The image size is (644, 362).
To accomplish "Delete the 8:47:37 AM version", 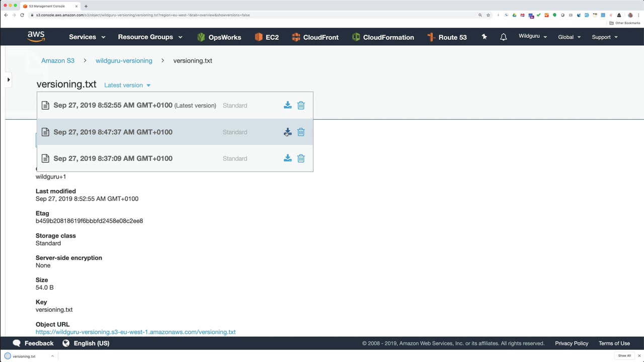I will 301,132.
